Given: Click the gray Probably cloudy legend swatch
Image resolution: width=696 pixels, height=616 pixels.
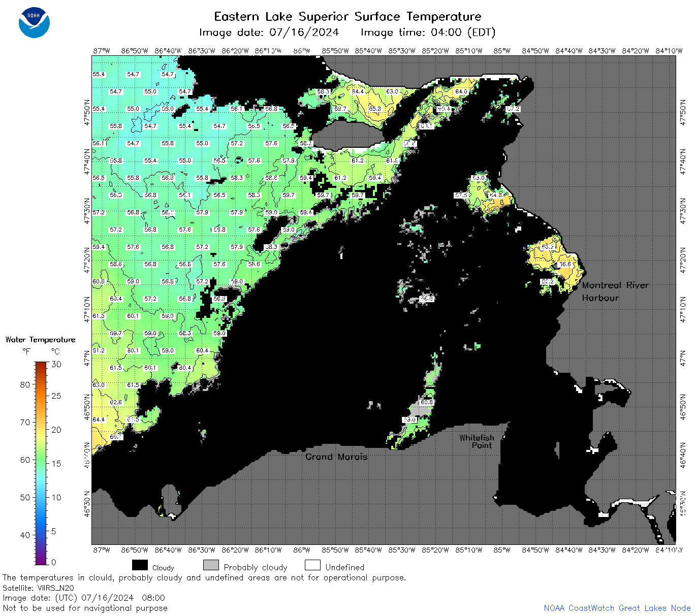Looking at the screenshot, I should coord(211,565).
